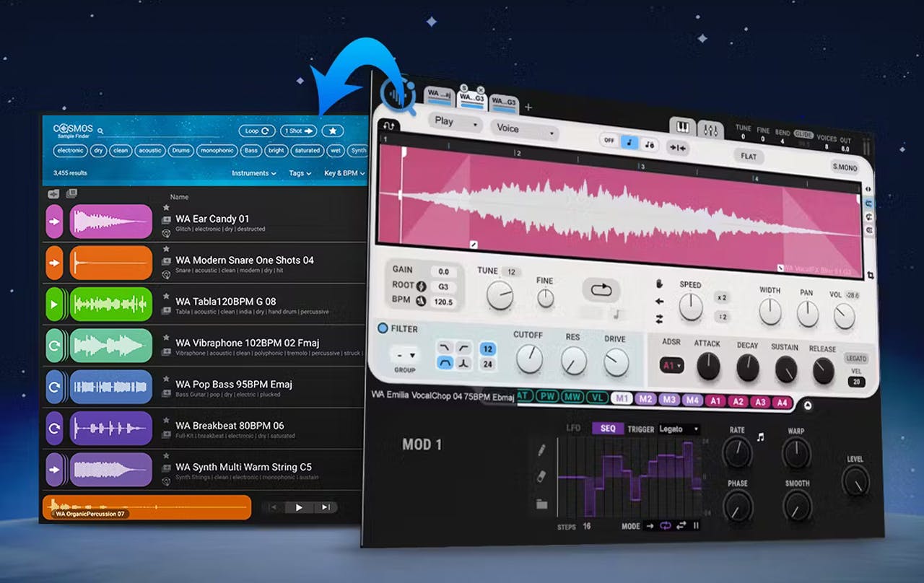Select the eraser tool in the sequencer
This screenshot has height=583, width=924.
pyautogui.click(x=541, y=477)
